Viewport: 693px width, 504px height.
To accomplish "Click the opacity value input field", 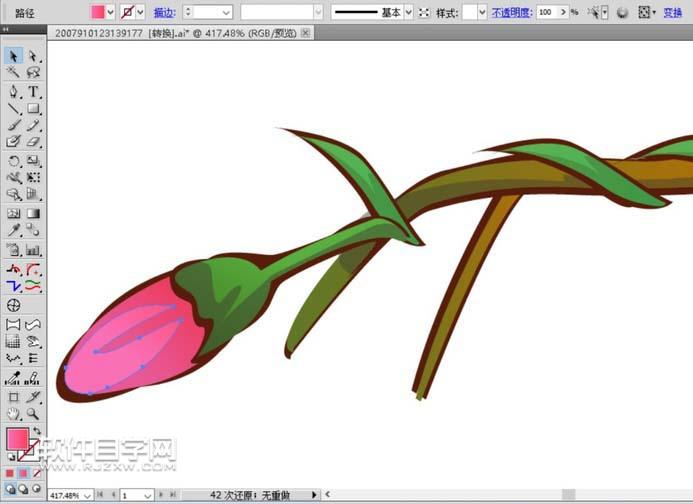I will pos(546,12).
